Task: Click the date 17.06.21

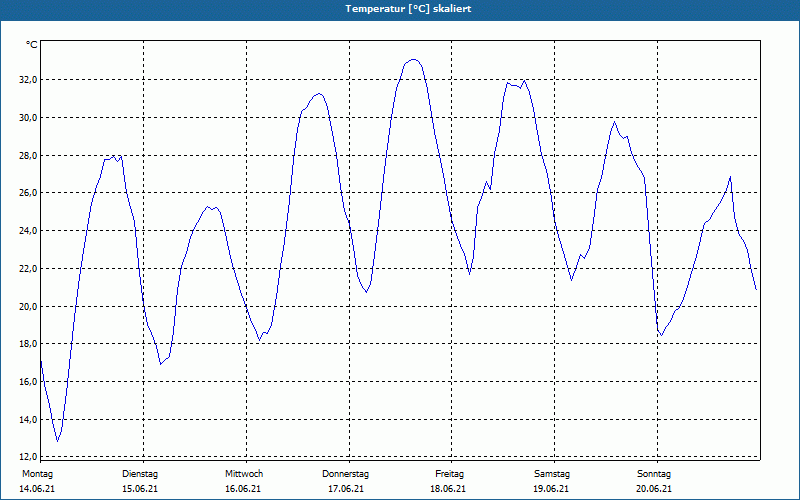Action: [x=346, y=489]
